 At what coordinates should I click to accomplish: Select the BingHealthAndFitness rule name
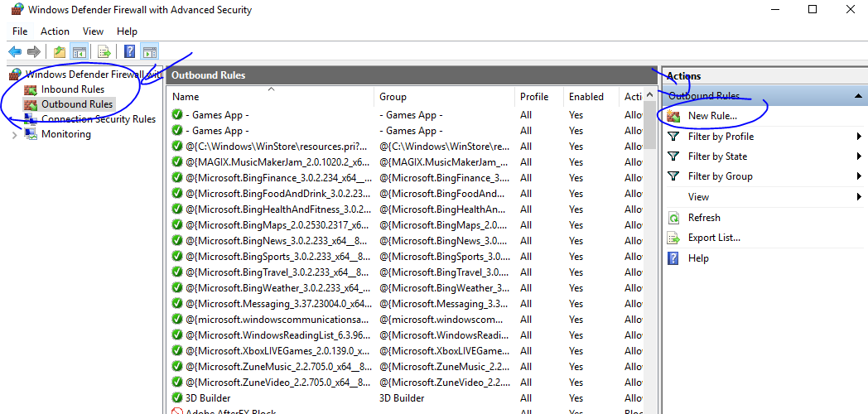click(x=278, y=209)
